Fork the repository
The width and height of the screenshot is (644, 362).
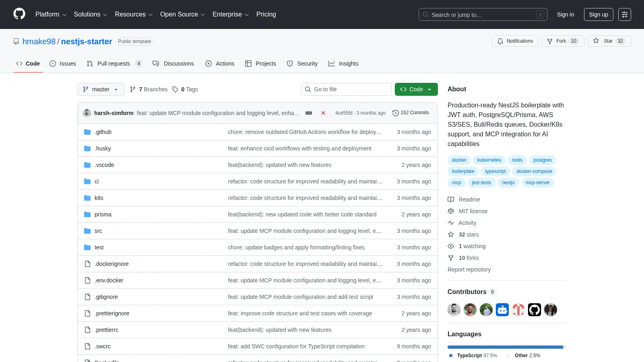[x=563, y=41]
